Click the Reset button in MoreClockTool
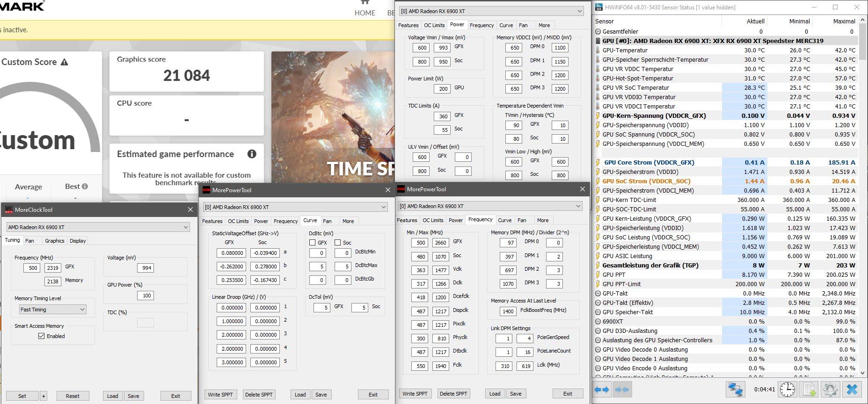This screenshot has width=868, height=404. point(73,396)
